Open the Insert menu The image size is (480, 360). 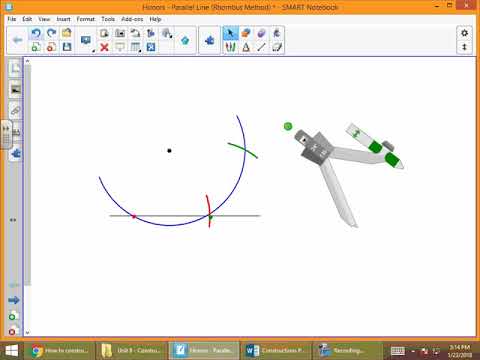(63, 19)
